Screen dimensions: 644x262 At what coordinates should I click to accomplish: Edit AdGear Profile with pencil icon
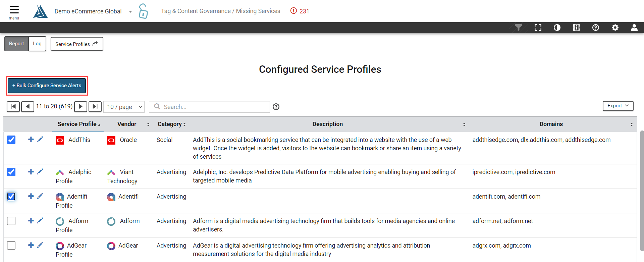(40, 245)
